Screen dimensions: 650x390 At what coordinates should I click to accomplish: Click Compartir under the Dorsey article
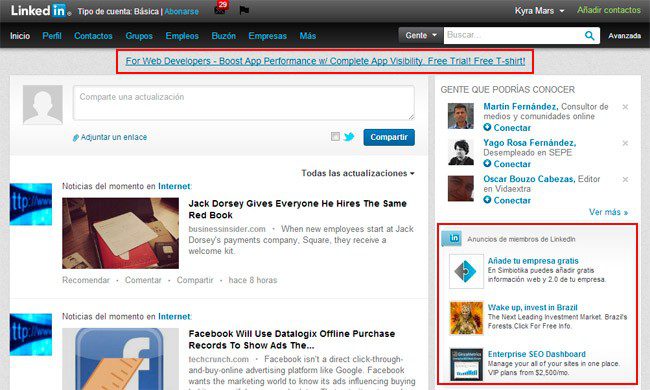click(x=195, y=280)
